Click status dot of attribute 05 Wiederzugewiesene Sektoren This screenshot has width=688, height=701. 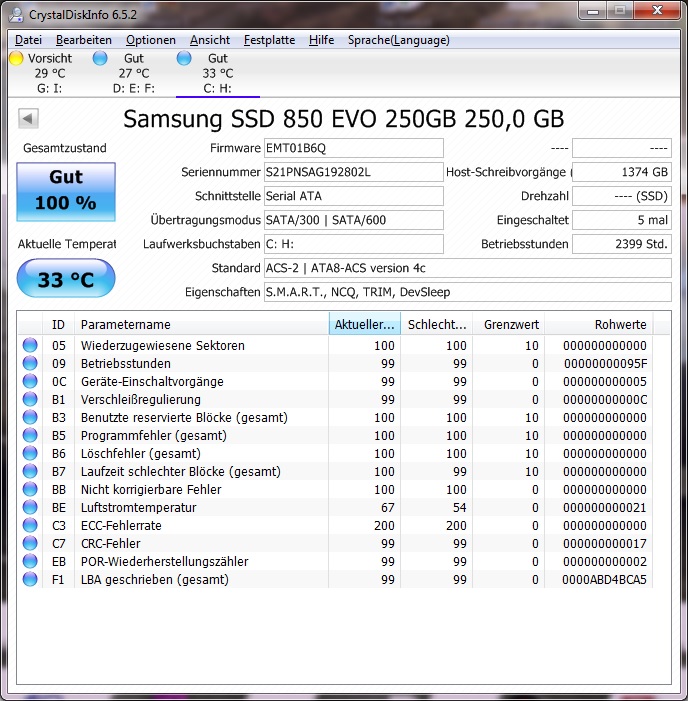[x=30, y=345]
